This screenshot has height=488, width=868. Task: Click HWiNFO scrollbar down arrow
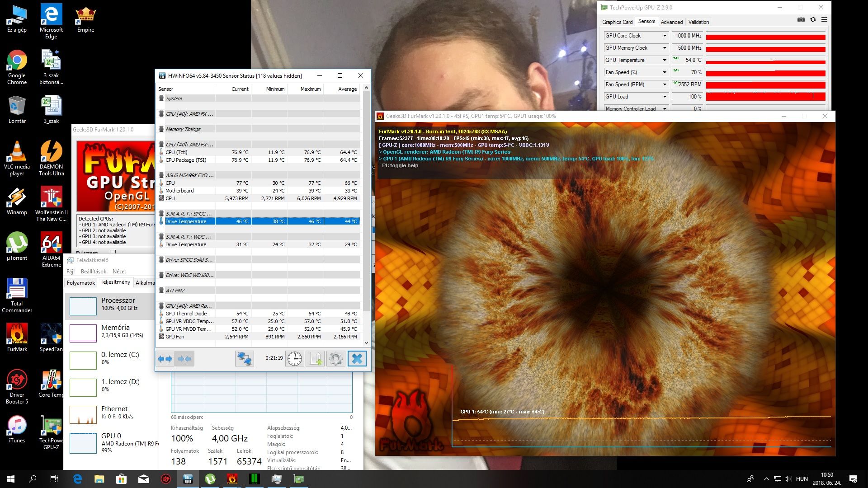366,343
